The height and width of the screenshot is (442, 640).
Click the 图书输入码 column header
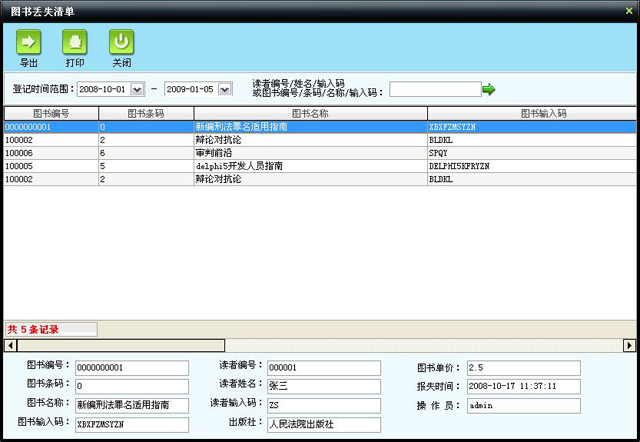pos(530,114)
